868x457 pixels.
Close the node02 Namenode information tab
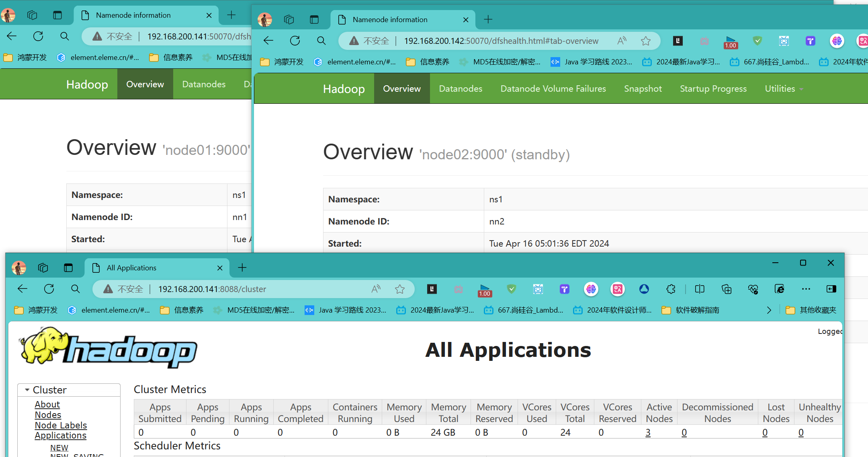tap(466, 20)
